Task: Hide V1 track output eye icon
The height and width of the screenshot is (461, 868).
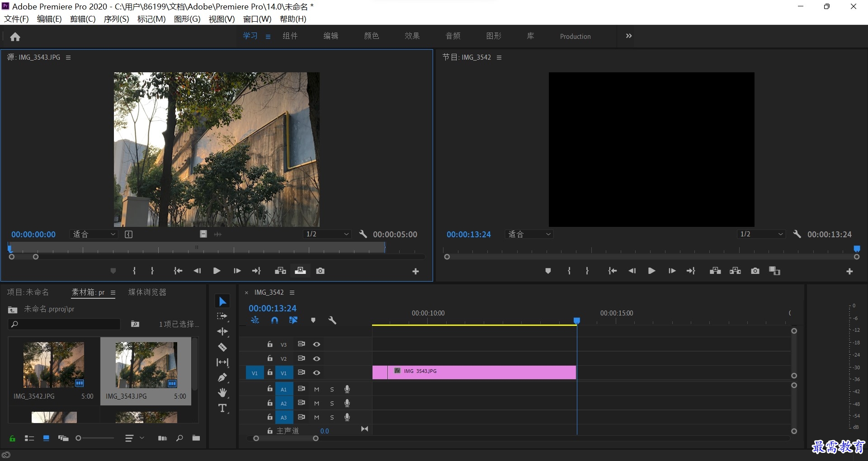Action: click(x=317, y=373)
